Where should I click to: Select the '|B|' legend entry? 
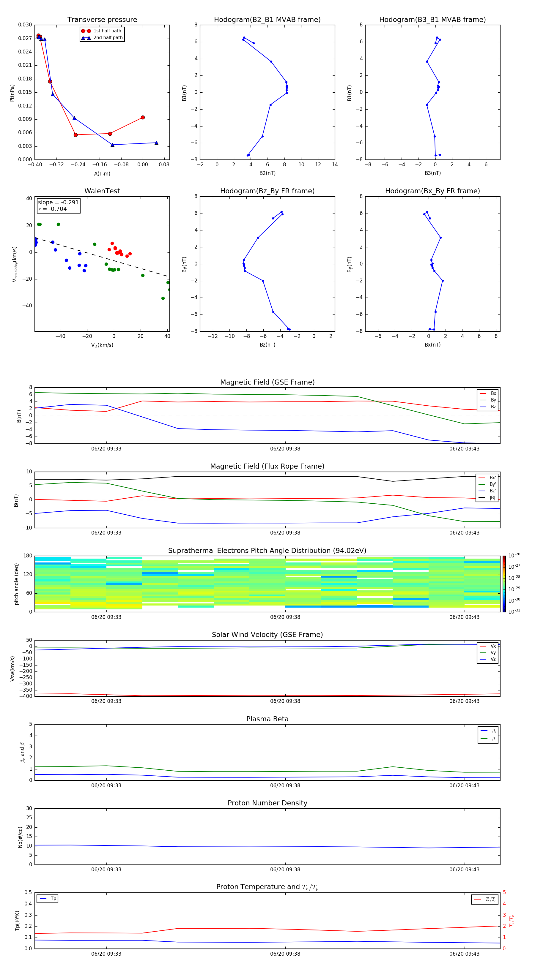point(487,498)
